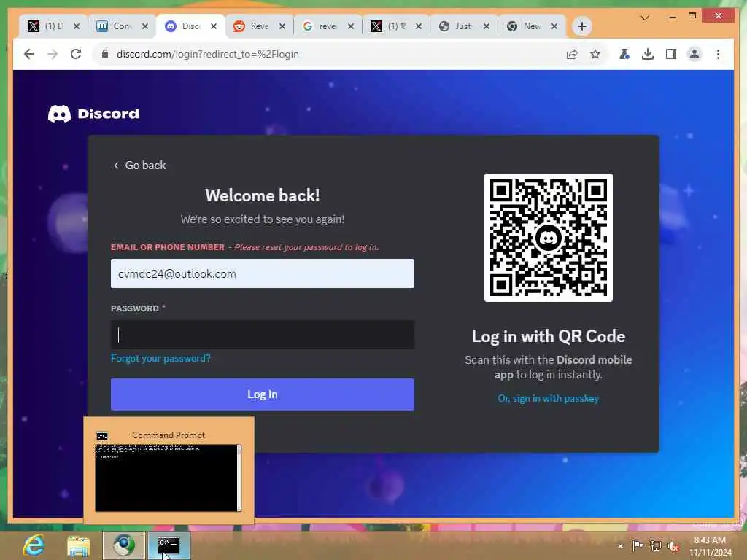This screenshot has height=560, width=747.
Task: Click the email or phone number field
Action: pos(263,273)
